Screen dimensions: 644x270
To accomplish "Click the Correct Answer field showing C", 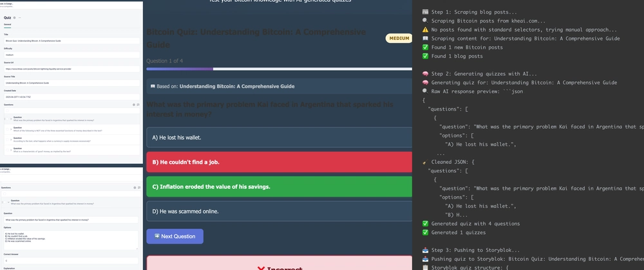I will point(71,260).
